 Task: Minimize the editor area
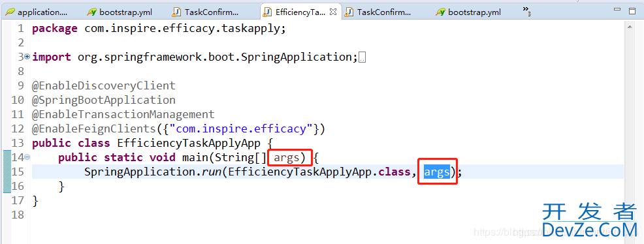point(617,10)
